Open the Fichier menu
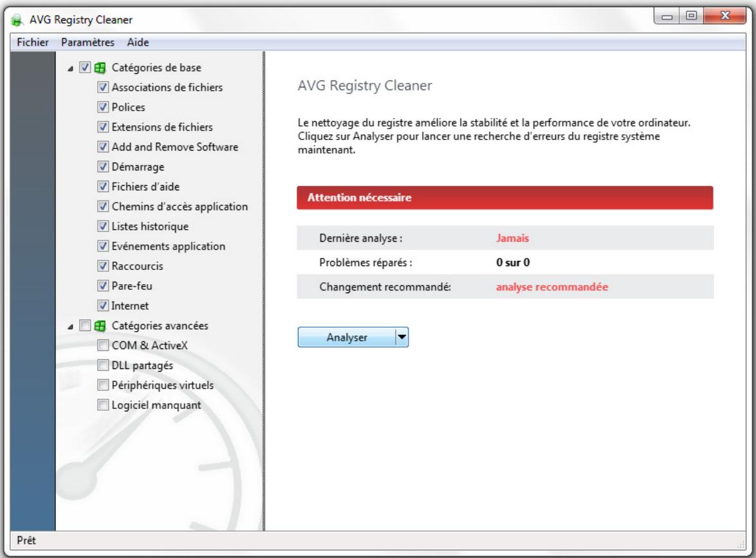Screen dimensions: 756x558 click(33, 42)
